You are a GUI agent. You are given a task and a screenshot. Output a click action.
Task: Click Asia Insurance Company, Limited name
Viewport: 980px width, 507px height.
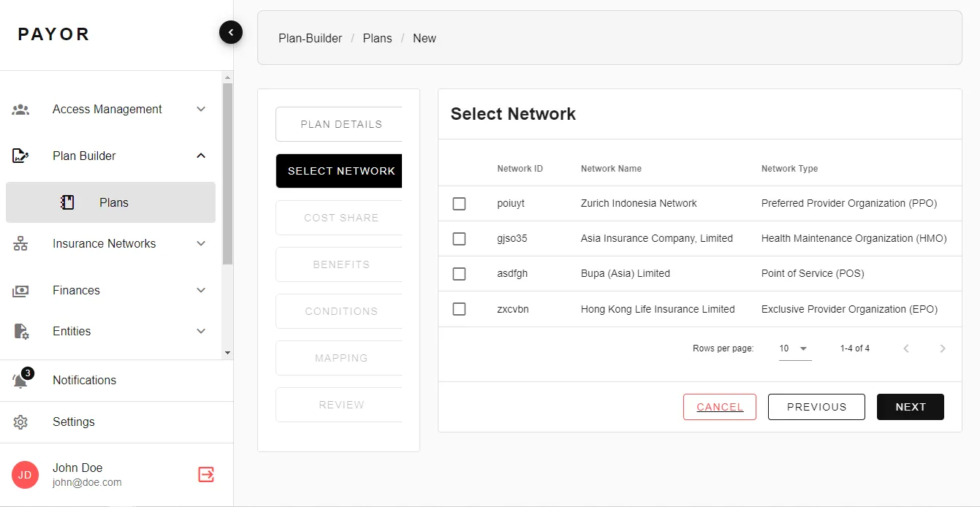coord(657,239)
